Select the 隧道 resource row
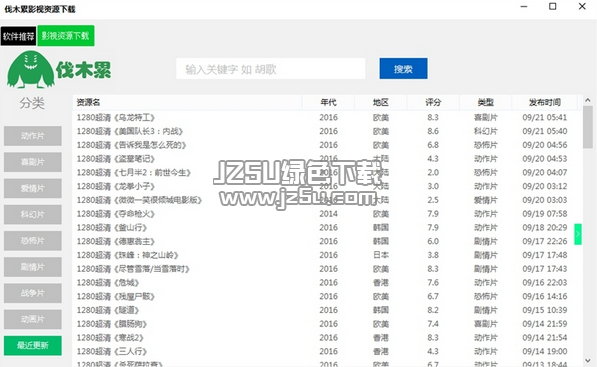 (x=327, y=310)
